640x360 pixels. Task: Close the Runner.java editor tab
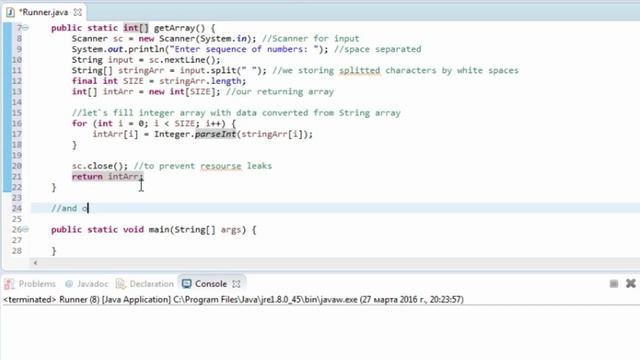78,12
